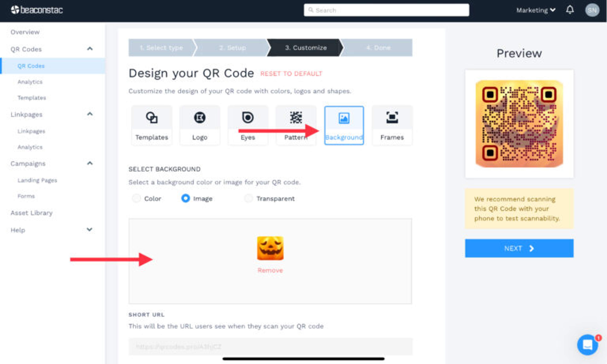Open Asset Library in sidebar
Screen dimensions: 607x364
pyautogui.click(x=31, y=213)
